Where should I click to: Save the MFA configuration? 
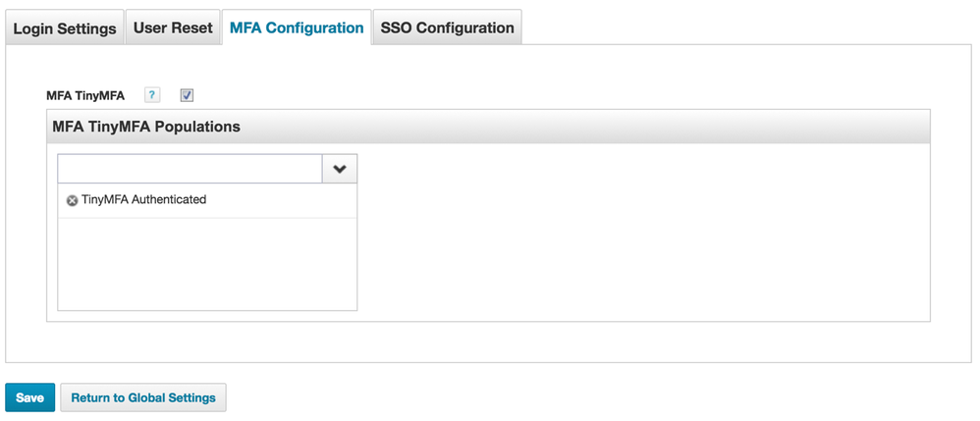29,397
